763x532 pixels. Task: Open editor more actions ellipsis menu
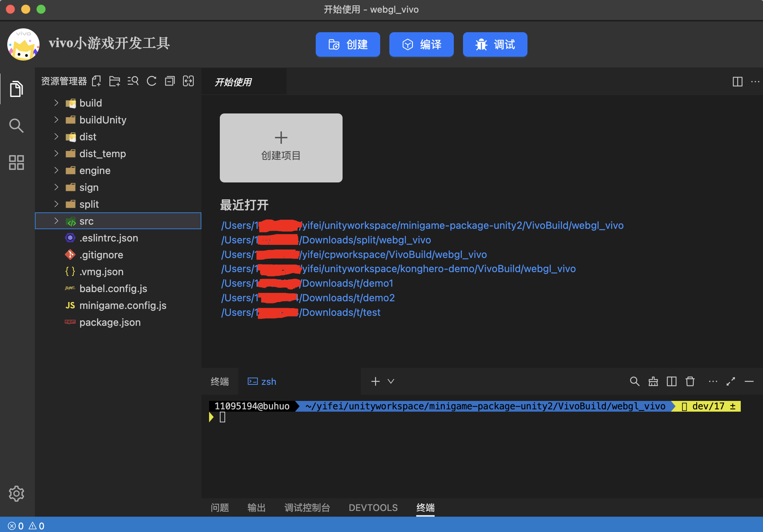[x=755, y=82]
